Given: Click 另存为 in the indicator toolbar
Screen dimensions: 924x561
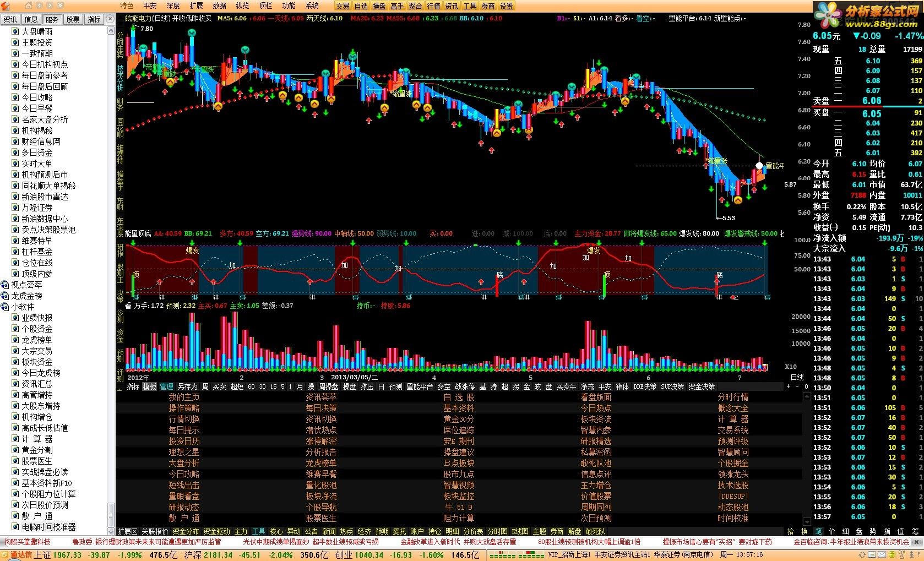Looking at the screenshot, I should [188, 386].
